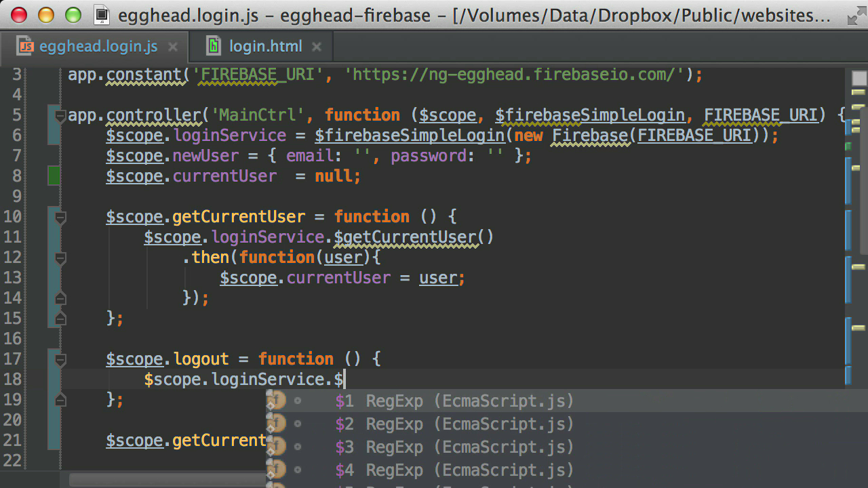868x488 pixels.
Task: Close the login.html tab
Action: point(317,47)
